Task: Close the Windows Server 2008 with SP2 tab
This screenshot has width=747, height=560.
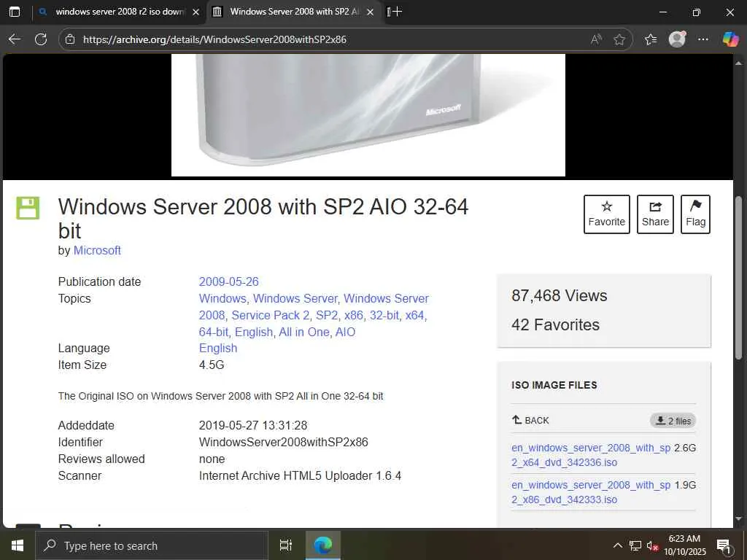Action: 370,12
